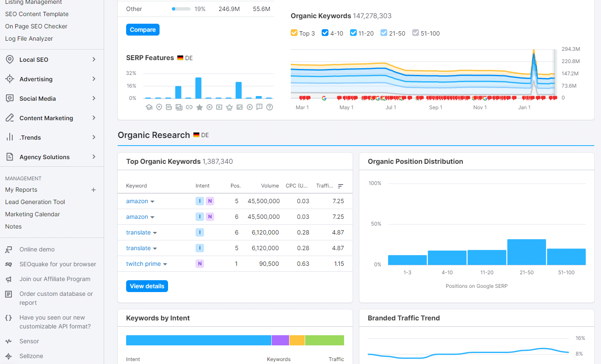
Task: Click the Online demo icon
Action: point(8,250)
